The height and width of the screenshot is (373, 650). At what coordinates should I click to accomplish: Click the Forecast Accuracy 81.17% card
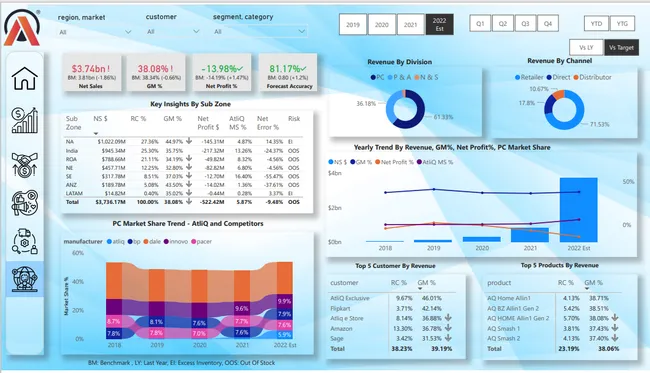point(288,73)
